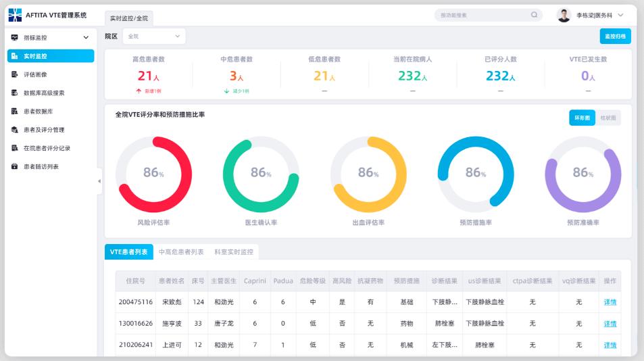Click the 数据库高级搜索 sidebar icon
Screen dimensions: 644x361
[x=14, y=93]
